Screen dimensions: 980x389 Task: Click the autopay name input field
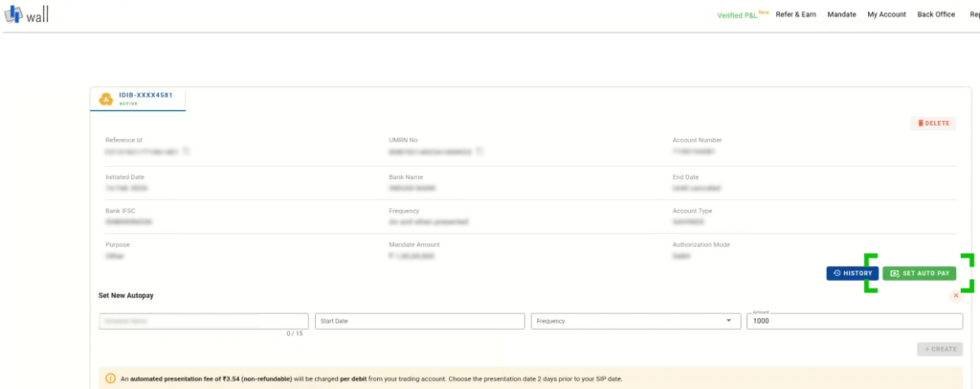pos(203,321)
